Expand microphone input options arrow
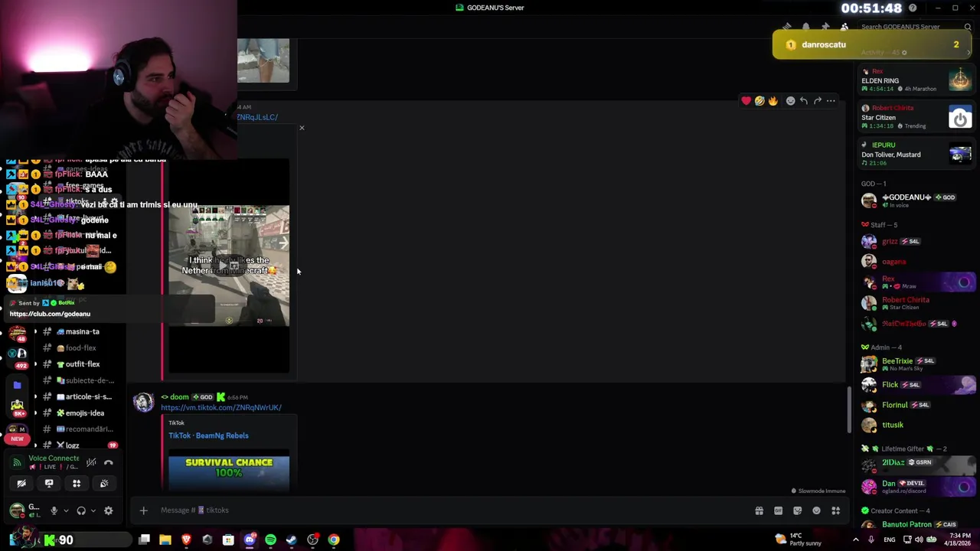Viewport: 980px width, 551px height. (66, 510)
